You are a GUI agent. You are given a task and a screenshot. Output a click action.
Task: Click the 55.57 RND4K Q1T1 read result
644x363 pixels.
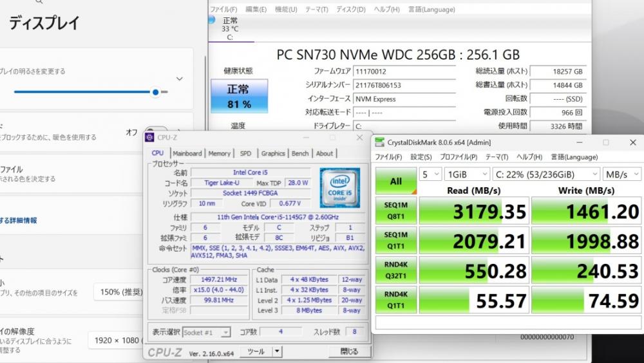tap(474, 300)
